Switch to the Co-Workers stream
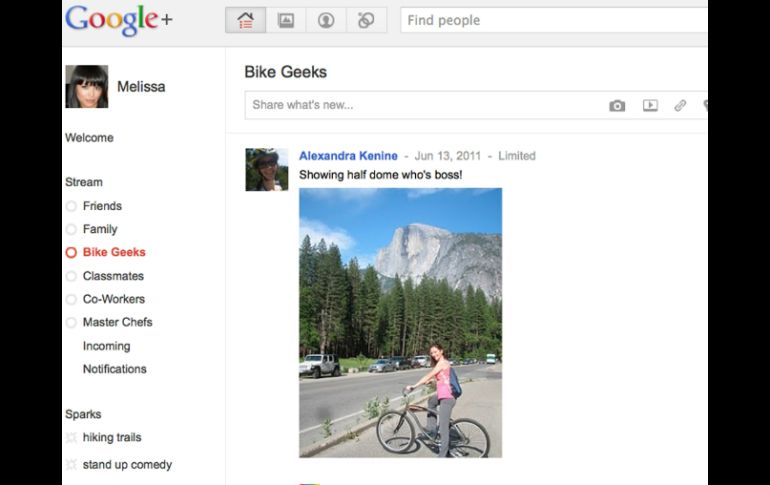Image resolution: width=770 pixels, height=485 pixels. [113, 299]
